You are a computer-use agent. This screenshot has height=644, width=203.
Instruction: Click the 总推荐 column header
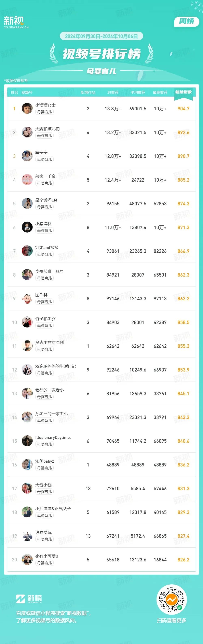(x=113, y=93)
